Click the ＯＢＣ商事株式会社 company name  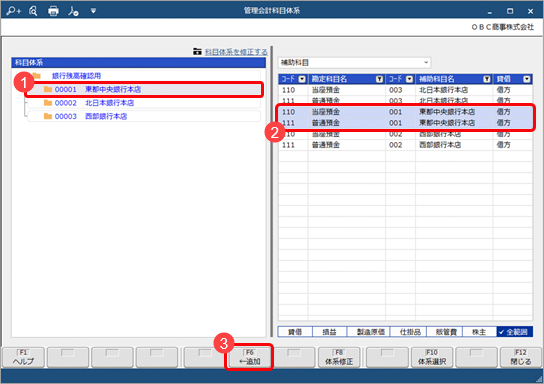point(502,27)
